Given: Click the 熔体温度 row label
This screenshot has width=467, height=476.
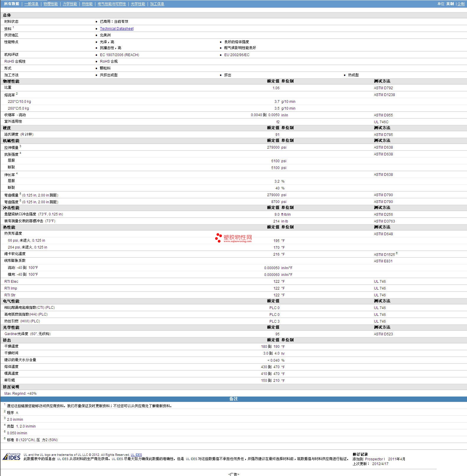Looking at the screenshot, I should [x=11, y=367].
